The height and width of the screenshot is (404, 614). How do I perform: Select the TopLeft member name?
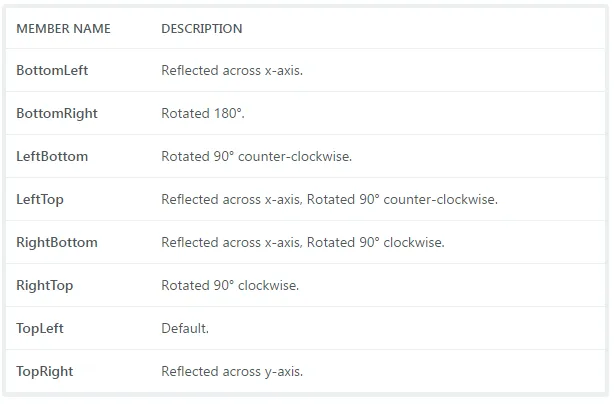pyautogui.click(x=40, y=329)
